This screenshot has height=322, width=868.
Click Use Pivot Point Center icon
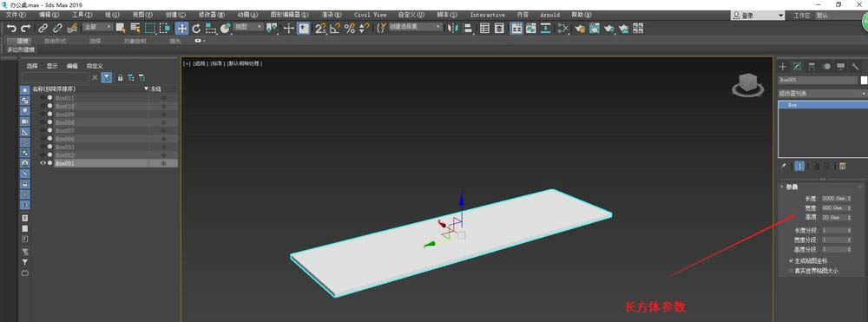click(271, 29)
